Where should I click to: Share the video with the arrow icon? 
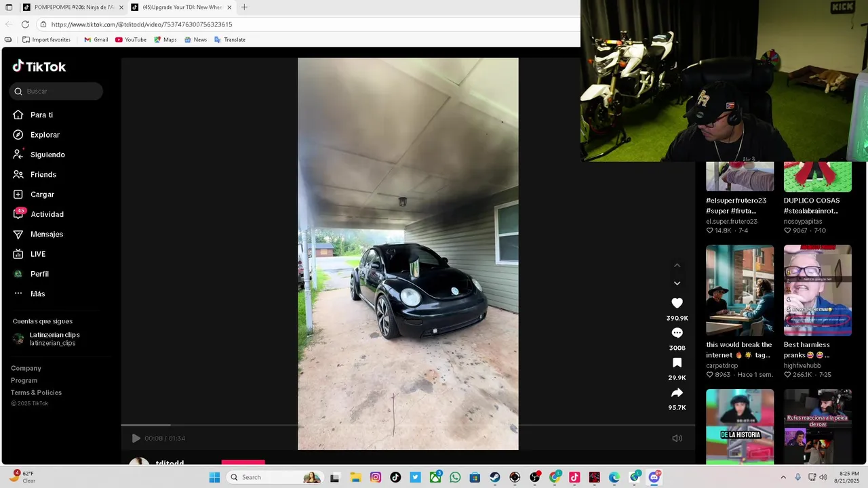(x=677, y=392)
